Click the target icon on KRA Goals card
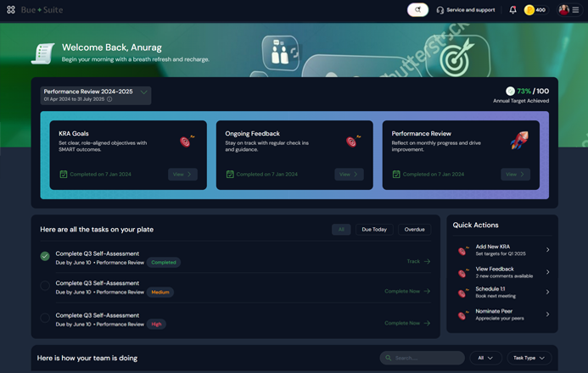Image resolution: width=588 pixels, height=373 pixels. tap(186, 142)
